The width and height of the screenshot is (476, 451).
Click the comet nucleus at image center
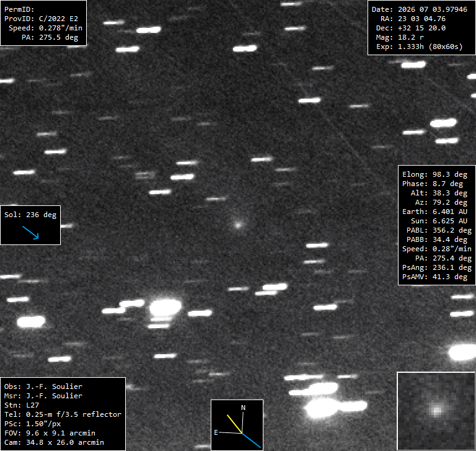[238, 225]
